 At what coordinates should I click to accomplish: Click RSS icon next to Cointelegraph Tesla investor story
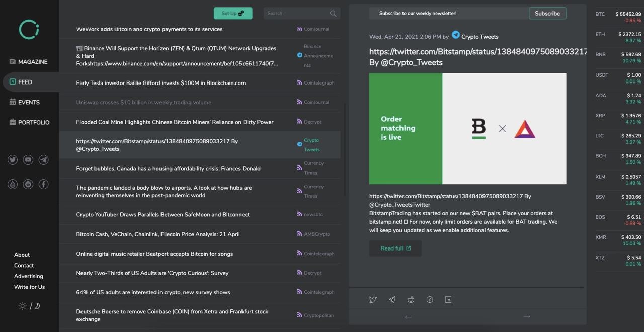pyautogui.click(x=300, y=83)
